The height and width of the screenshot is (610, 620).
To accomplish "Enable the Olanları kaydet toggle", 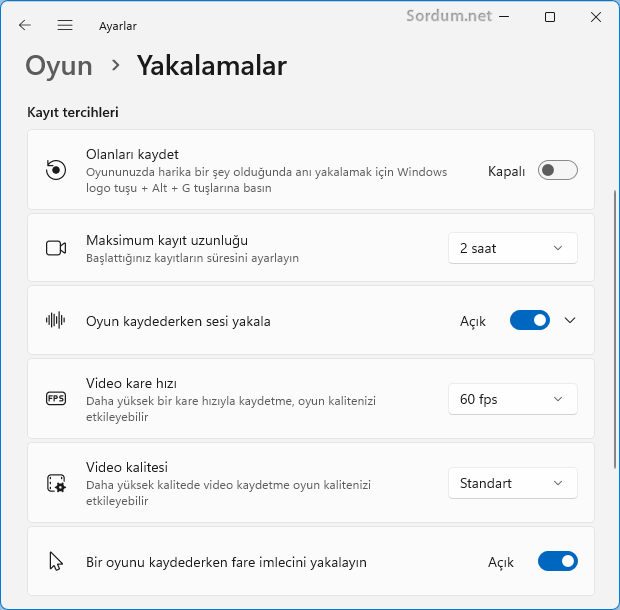I will click(558, 170).
